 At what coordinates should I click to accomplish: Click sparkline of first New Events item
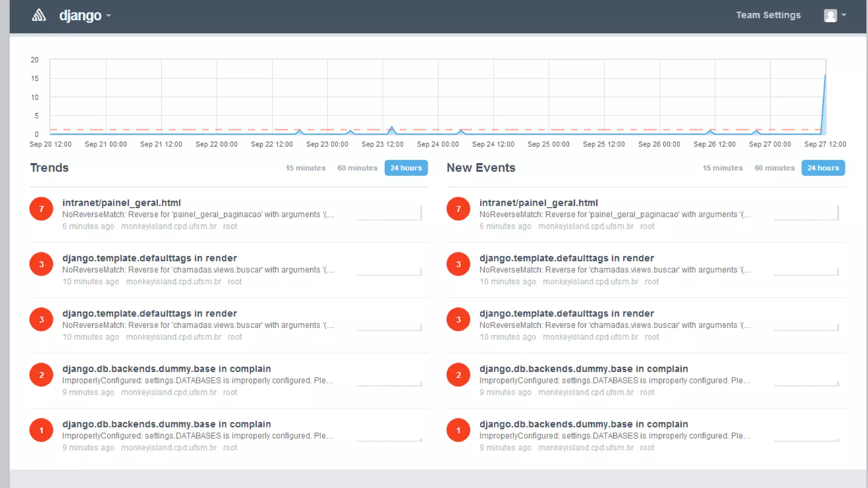tap(806, 213)
